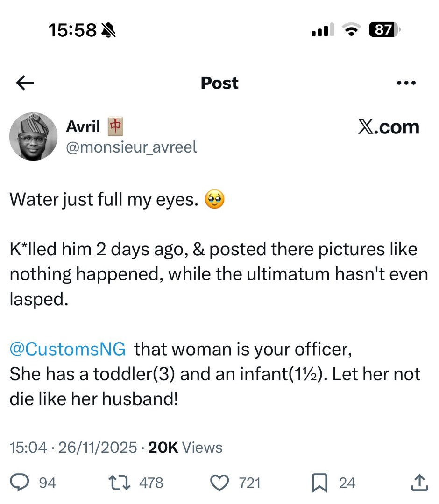Tap the Avril display name
This screenshot has height=504, width=439.
click(x=83, y=126)
